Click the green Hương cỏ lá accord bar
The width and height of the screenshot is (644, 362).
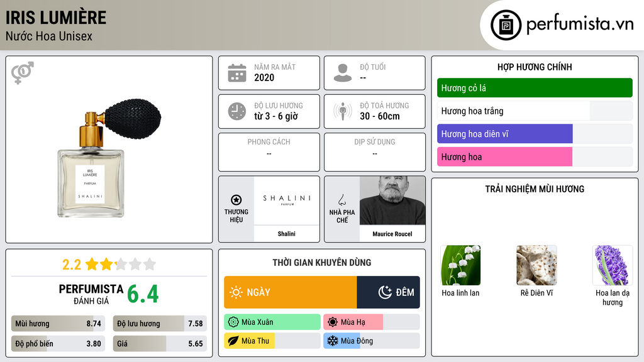tap(535, 88)
